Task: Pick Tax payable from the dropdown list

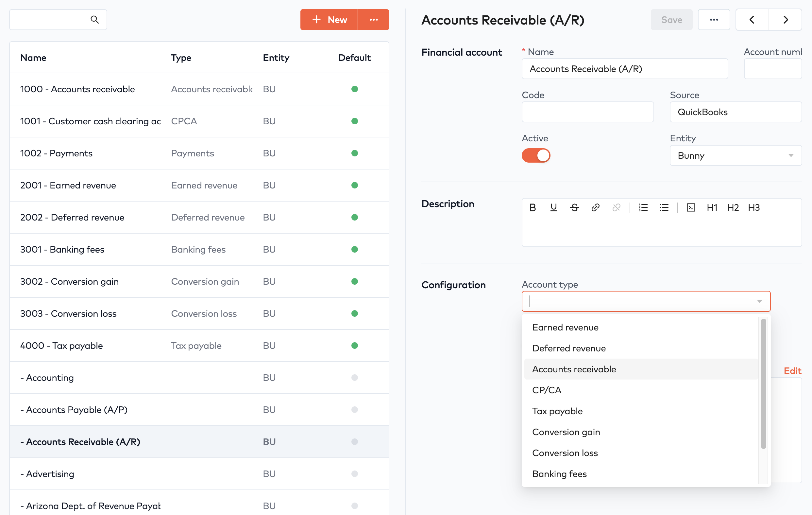Action: [x=641, y=411]
